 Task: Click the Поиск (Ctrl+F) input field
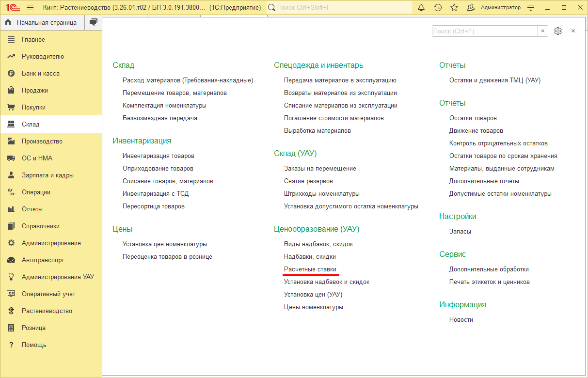click(x=485, y=31)
